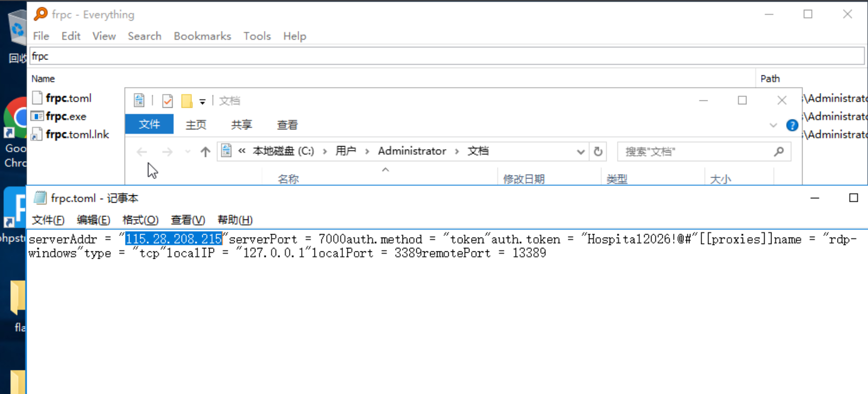This screenshot has height=394, width=868.
Task: Switch to the 查看 ribbon tab
Action: [287, 125]
